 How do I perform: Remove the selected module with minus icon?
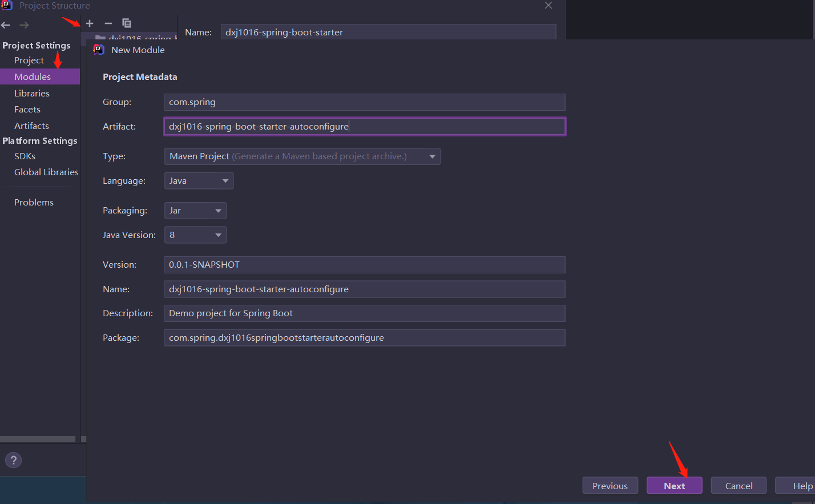(x=108, y=23)
